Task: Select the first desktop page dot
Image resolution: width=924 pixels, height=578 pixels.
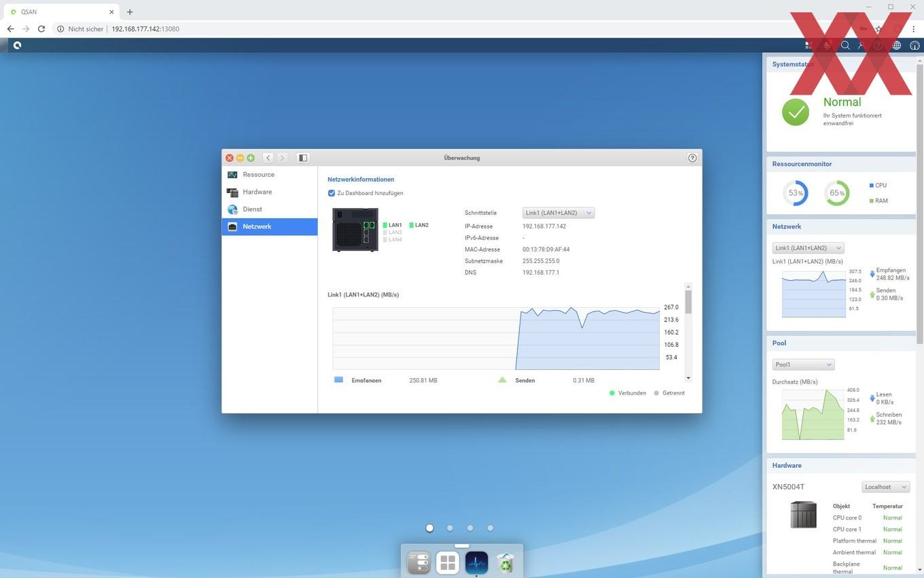Action: 429,528
